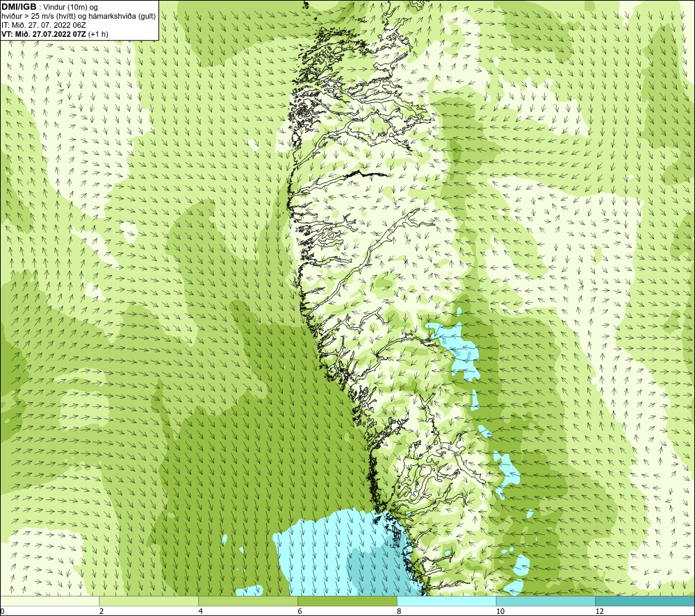This screenshot has width=695, height=616.
Task: Click the "12" scale label
Action: click(600, 612)
